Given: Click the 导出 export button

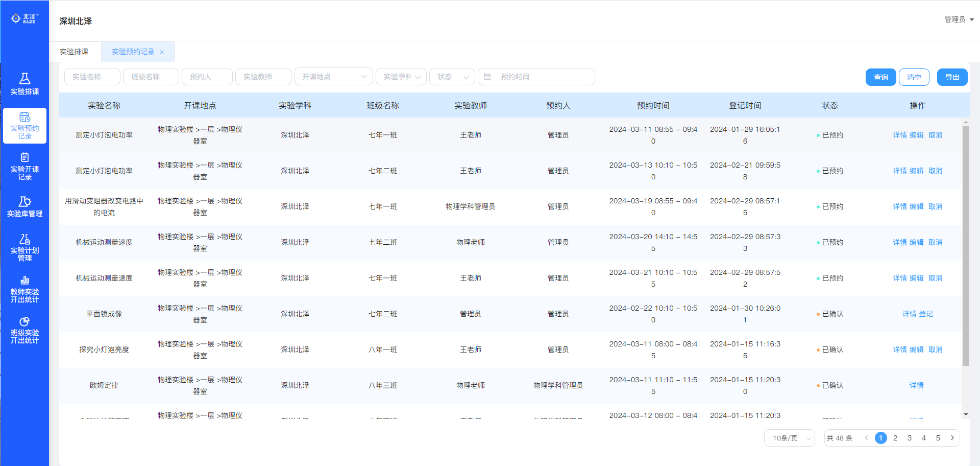Looking at the screenshot, I should click(x=952, y=77).
